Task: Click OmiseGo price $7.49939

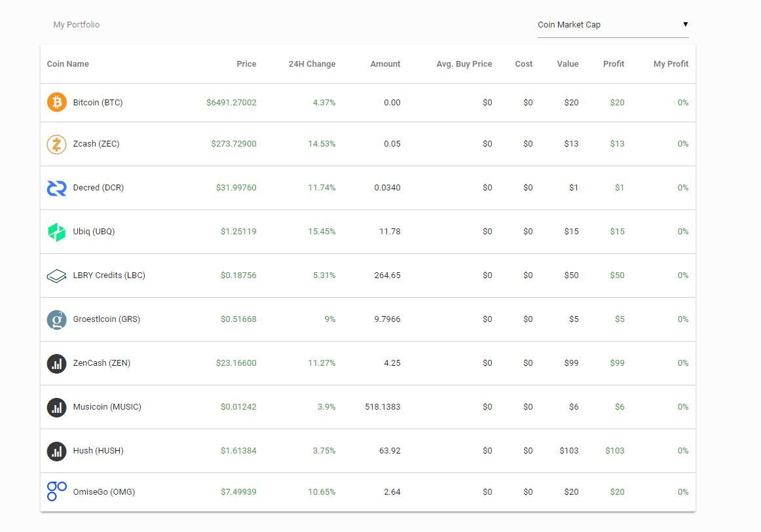Action: click(x=239, y=491)
